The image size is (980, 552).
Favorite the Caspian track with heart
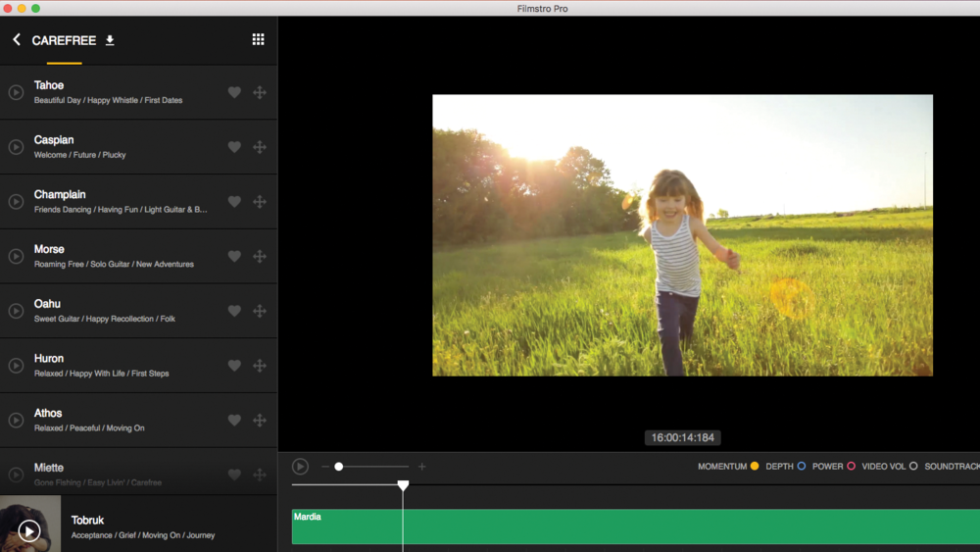click(x=234, y=147)
